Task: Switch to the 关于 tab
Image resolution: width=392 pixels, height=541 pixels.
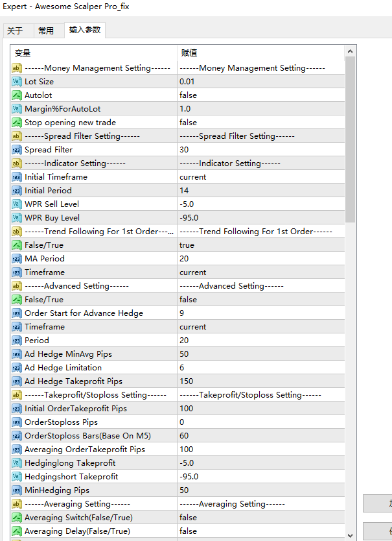Action: (x=15, y=30)
